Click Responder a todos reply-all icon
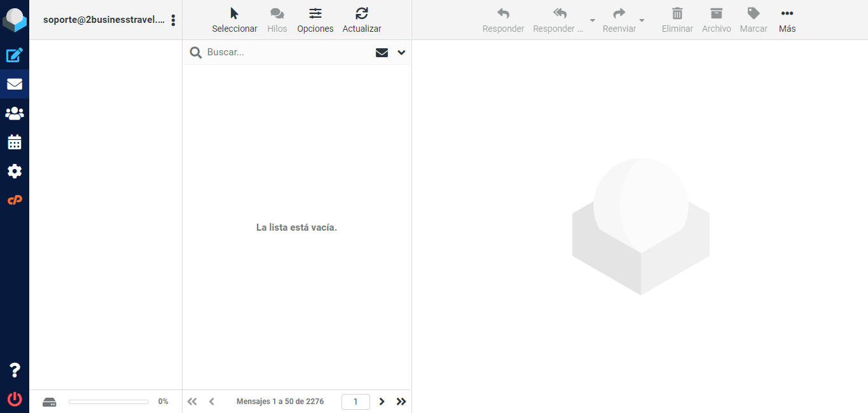Screen dimensions: 868x413 coord(559,20)
